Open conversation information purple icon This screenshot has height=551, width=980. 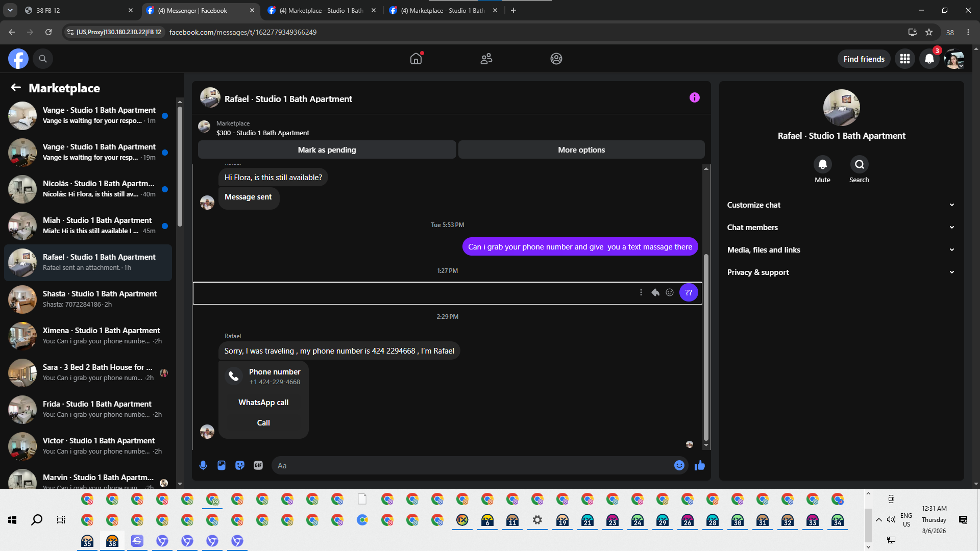695,97
